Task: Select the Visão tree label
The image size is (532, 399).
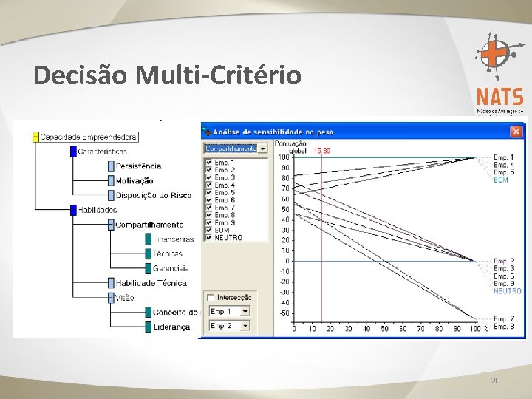Action: click(125, 298)
